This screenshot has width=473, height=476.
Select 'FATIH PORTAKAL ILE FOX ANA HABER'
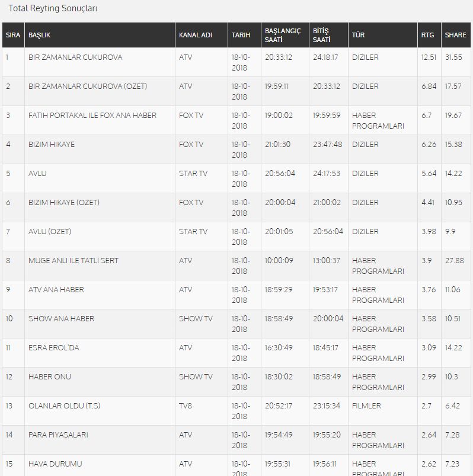pos(92,116)
